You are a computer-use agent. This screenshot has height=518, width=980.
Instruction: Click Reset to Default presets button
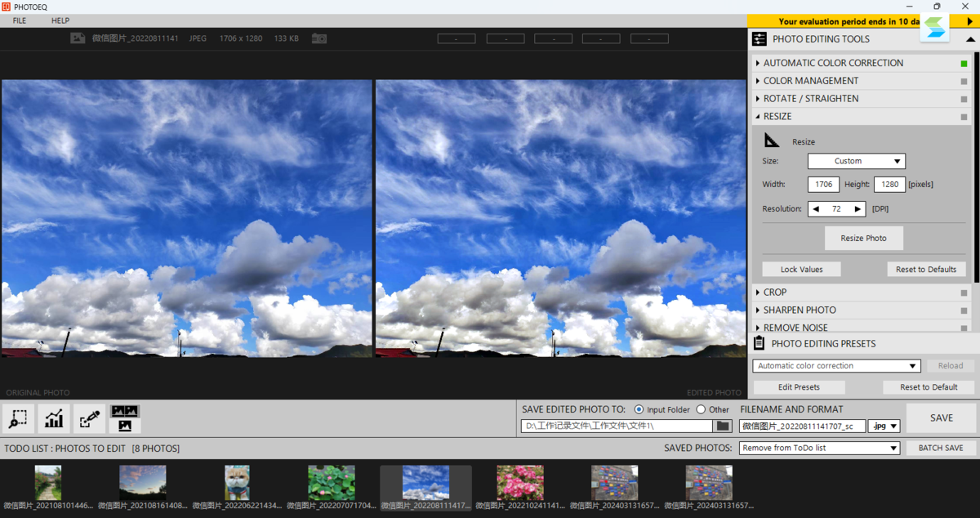929,387
